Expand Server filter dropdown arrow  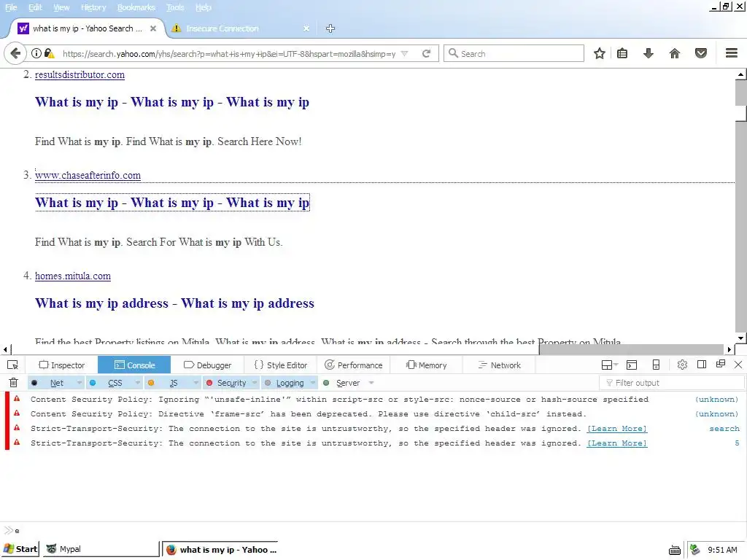[x=371, y=383]
